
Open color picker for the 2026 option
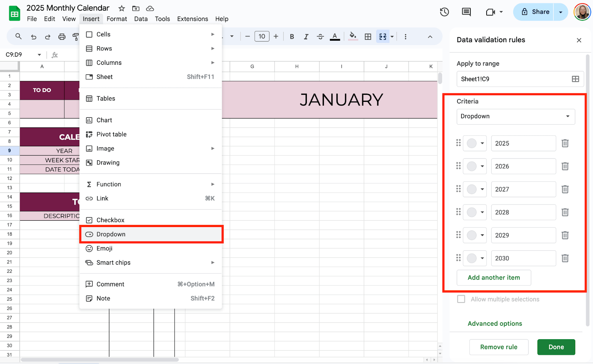pos(475,166)
